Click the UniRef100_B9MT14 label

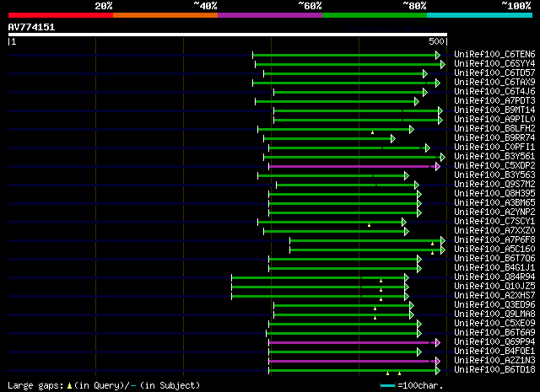point(494,110)
